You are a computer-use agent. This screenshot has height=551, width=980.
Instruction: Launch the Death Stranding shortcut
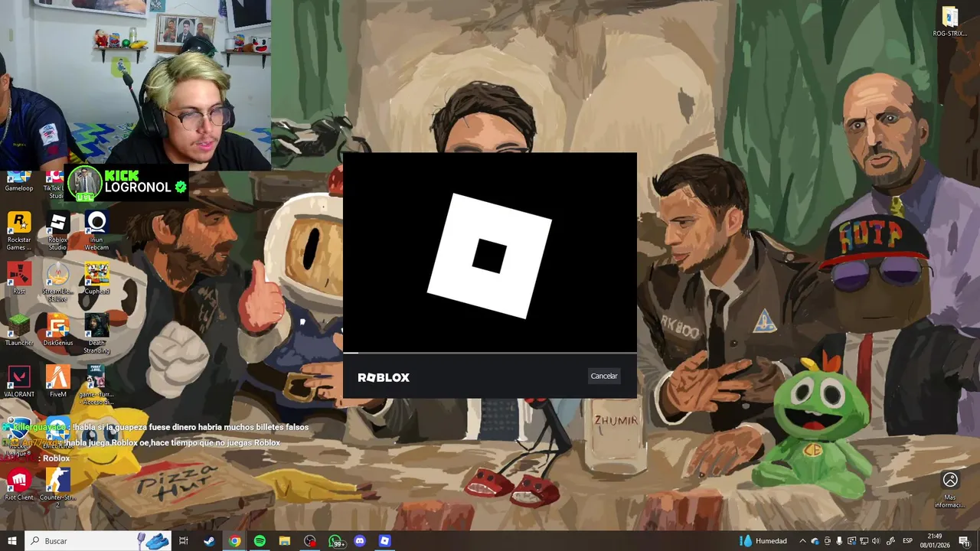point(96,334)
